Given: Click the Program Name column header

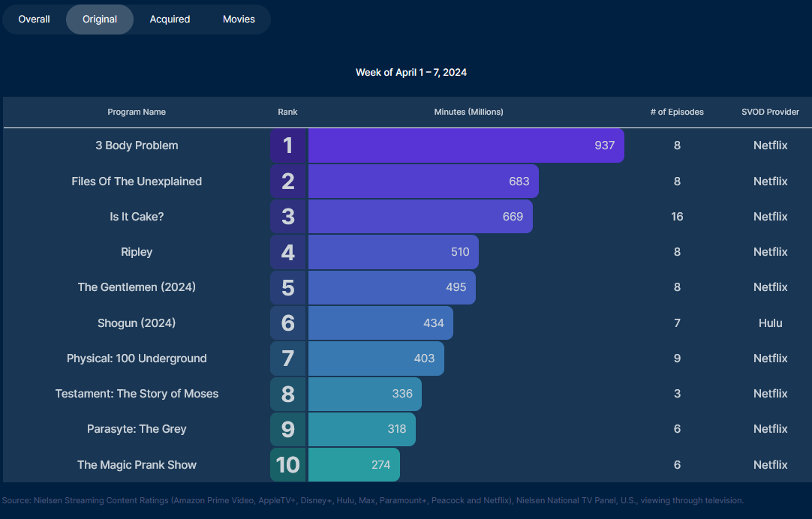Looking at the screenshot, I should 137,112.
